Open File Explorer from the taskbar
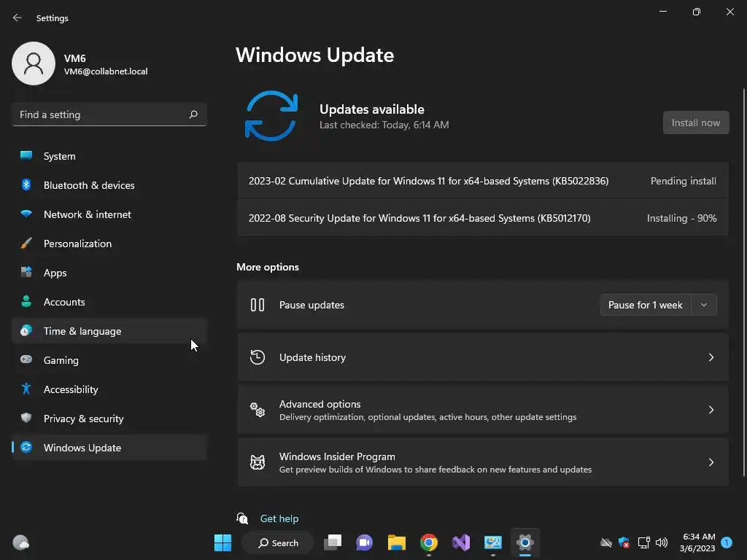Screen dimensions: 747x560 (396, 542)
